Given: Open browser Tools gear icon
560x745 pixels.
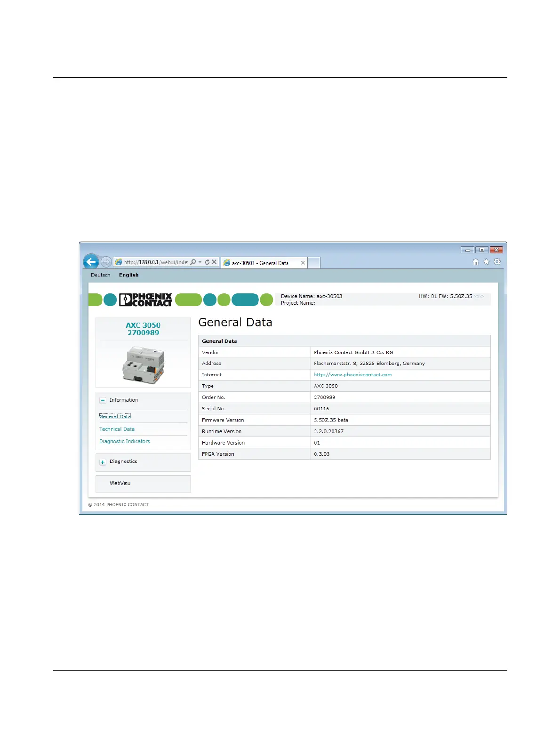Looking at the screenshot, I should [497, 262].
